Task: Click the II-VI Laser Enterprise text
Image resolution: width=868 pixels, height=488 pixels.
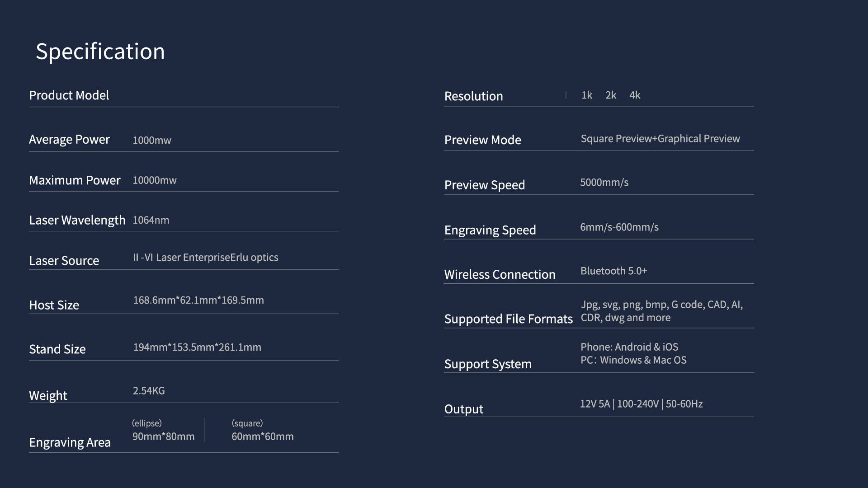Action: 181,258
